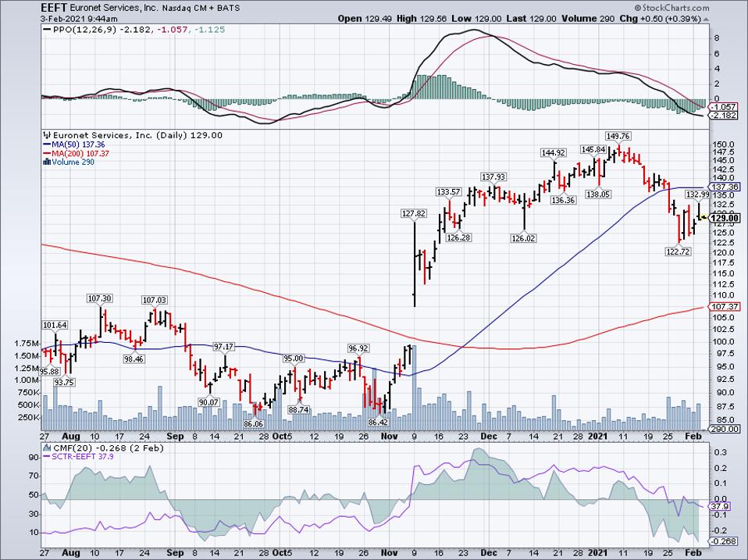
Task: Click the 86.06 low price label
Action: [253, 423]
